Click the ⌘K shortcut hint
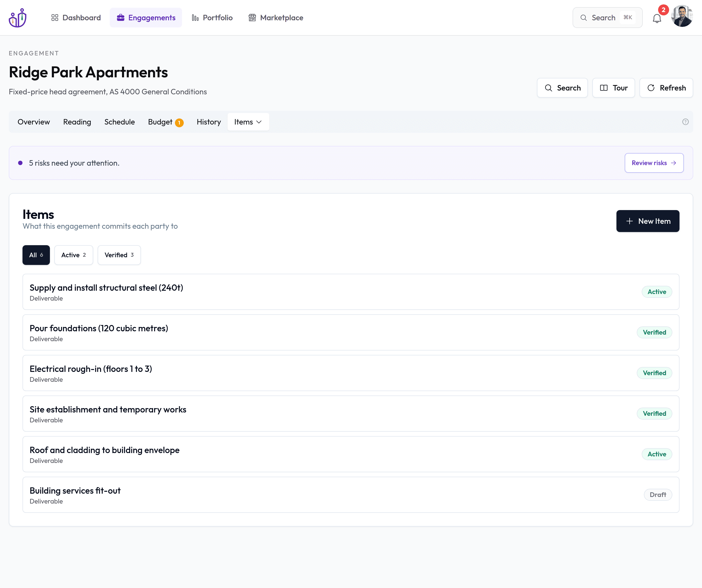This screenshot has height=588, width=702. coord(627,17)
